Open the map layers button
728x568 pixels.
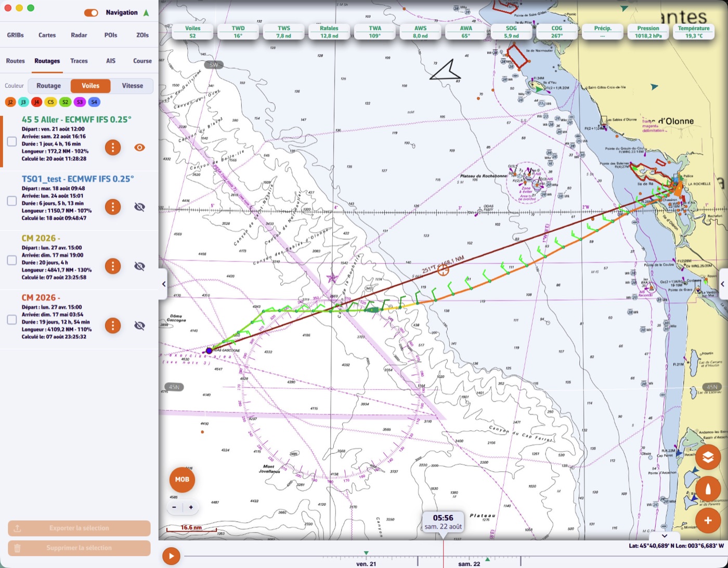(x=708, y=457)
